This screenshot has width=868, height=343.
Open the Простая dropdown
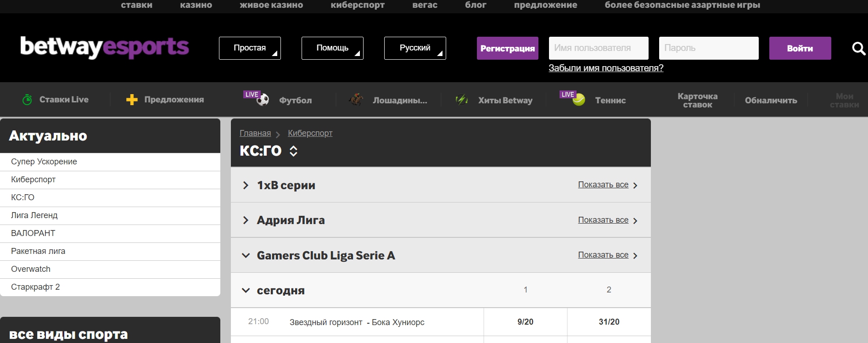pyautogui.click(x=250, y=48)
